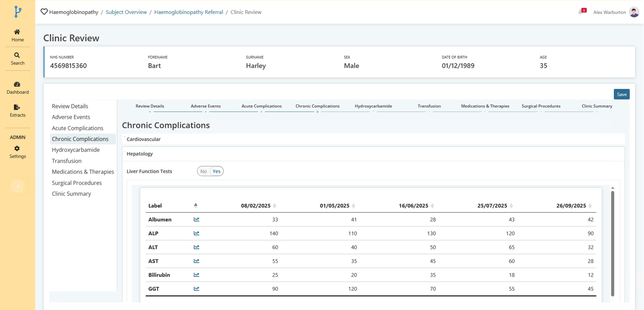Set Liver Function Tests to Yes
This screenshot has height=310, width=644.
(217, 171)
